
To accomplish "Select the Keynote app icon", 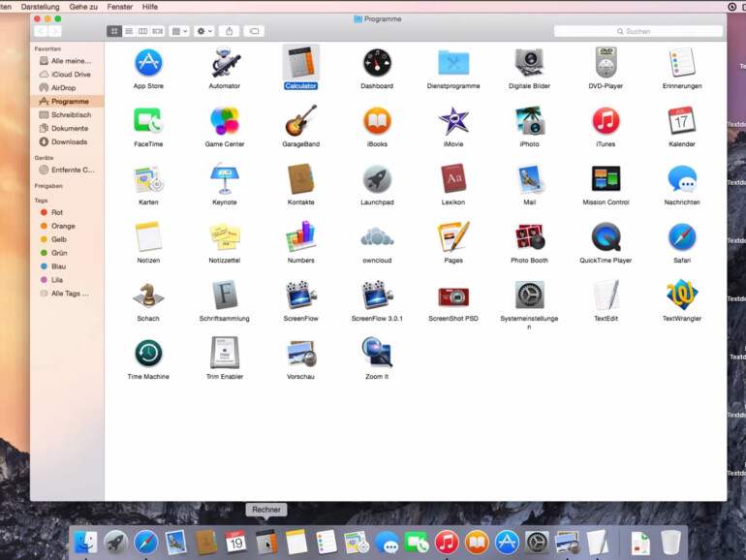I will click(225, 179).
